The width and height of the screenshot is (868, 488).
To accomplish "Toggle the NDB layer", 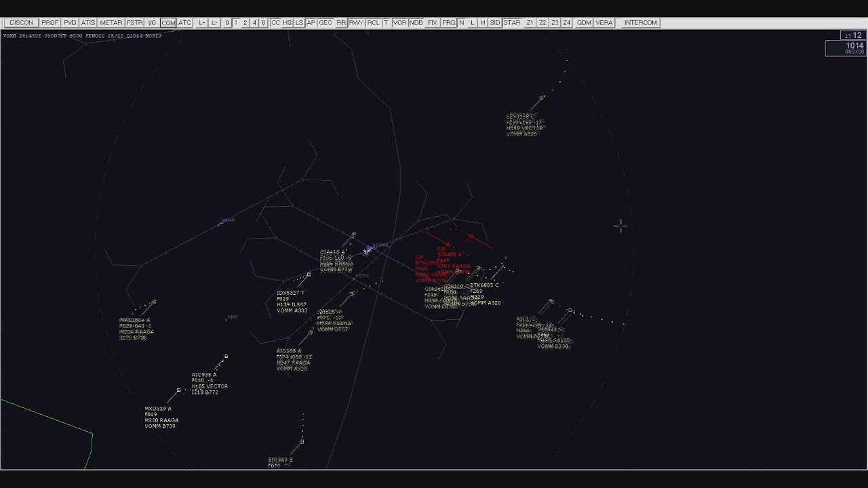I will click(416, 23).
